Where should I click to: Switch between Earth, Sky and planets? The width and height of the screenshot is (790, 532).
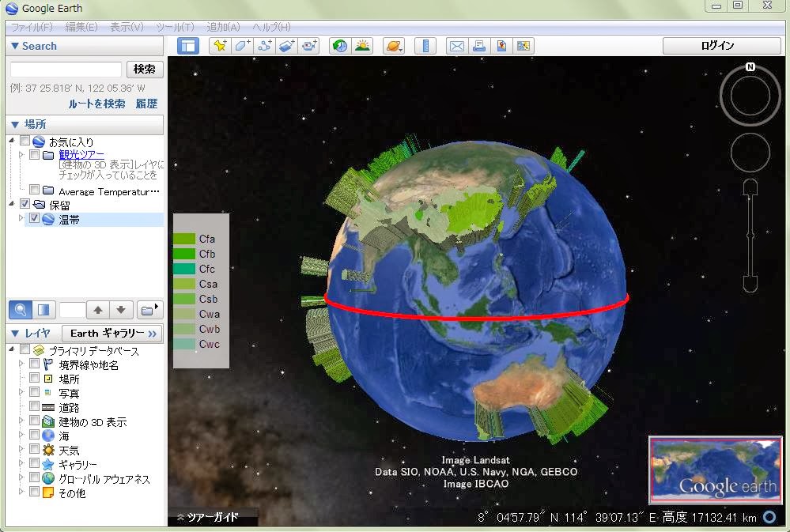click(394, 46)
